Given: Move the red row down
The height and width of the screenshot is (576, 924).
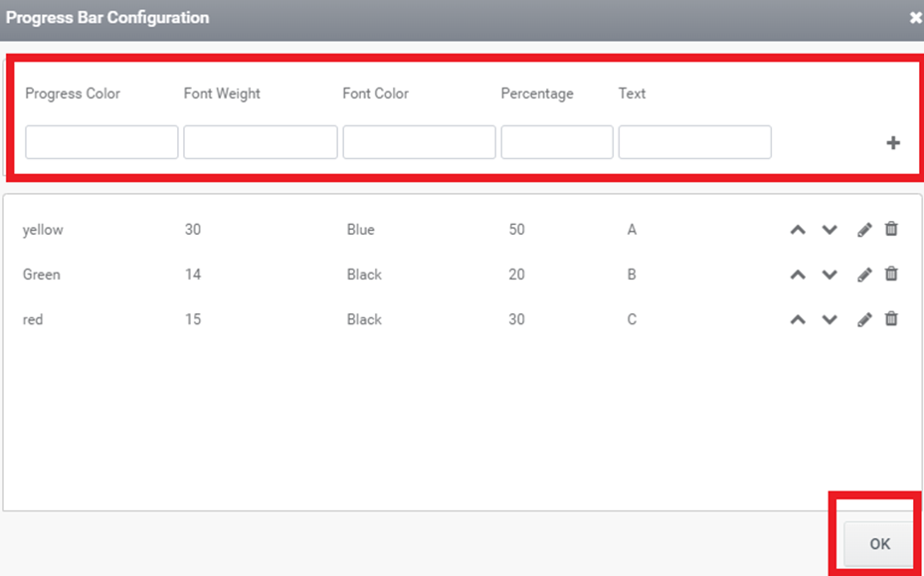Looking at the screenshot, I should (x=830, y=319).
